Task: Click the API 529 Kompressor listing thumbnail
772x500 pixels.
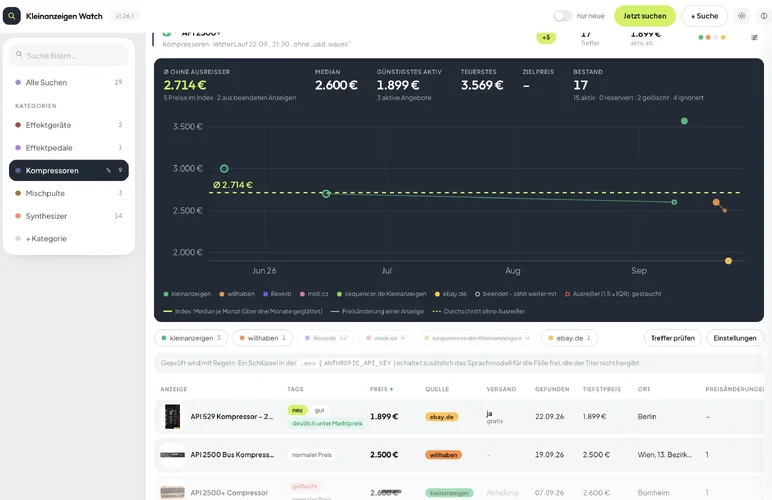Action: point(172,416)
